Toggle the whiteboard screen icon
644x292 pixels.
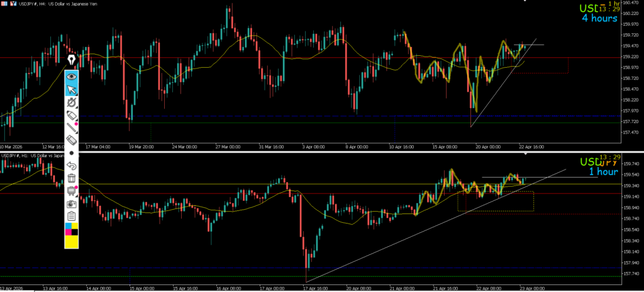click(x=72, y=192)
